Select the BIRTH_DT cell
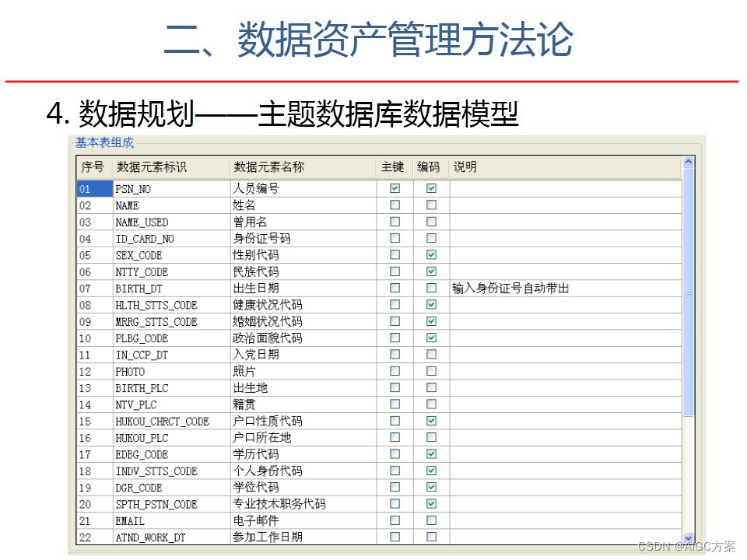747x560 pixels. [171, 288]
